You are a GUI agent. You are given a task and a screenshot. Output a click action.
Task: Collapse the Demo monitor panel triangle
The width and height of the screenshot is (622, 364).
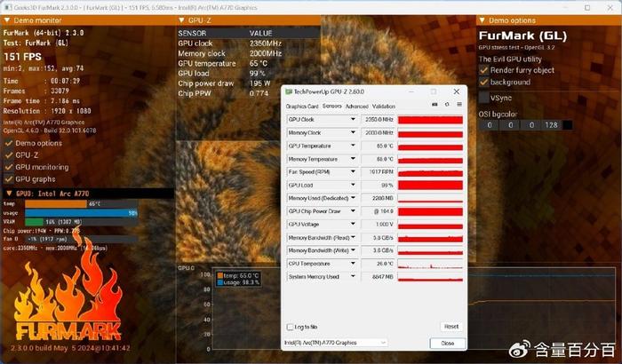(6, 20)
